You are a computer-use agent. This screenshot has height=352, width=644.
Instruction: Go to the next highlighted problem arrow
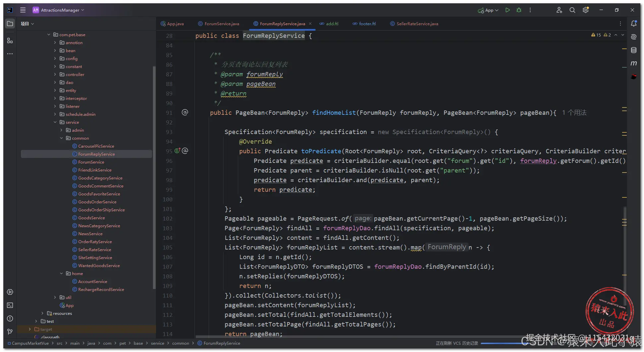pyautogui.click(x=623, y=35)
